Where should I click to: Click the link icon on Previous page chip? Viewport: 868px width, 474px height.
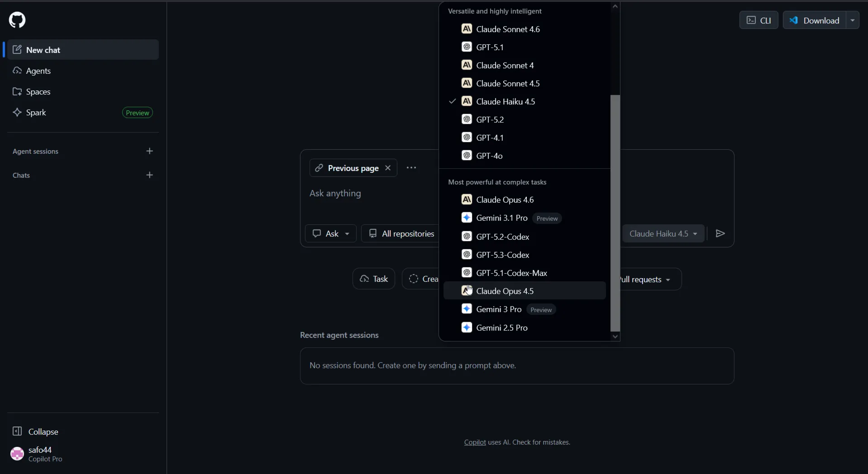[319, 168]
